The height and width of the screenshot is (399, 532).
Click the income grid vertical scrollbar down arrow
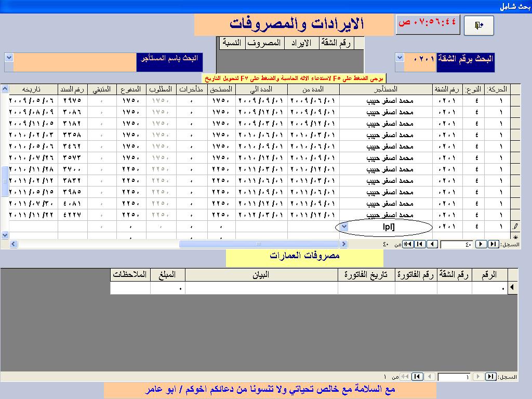(x=5, y=235)
